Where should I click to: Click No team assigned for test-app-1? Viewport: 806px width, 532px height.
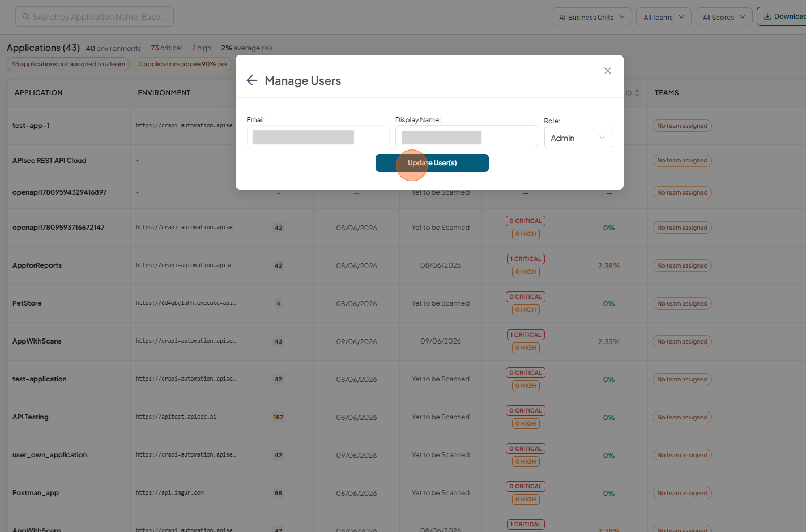pyautogui.click(x=682, y=126)
